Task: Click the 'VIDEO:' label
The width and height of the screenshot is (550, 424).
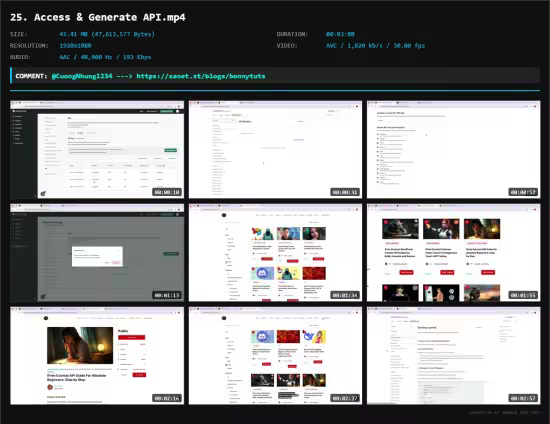Action: coord(287,46)
